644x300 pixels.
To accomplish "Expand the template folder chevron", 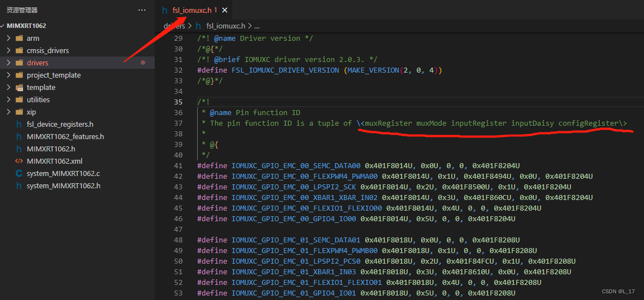I will 8,88.
